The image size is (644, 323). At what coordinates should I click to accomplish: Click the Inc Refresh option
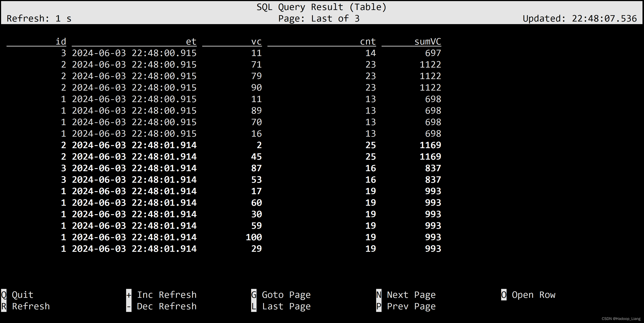pyautogui.click(x=162, y=295)
